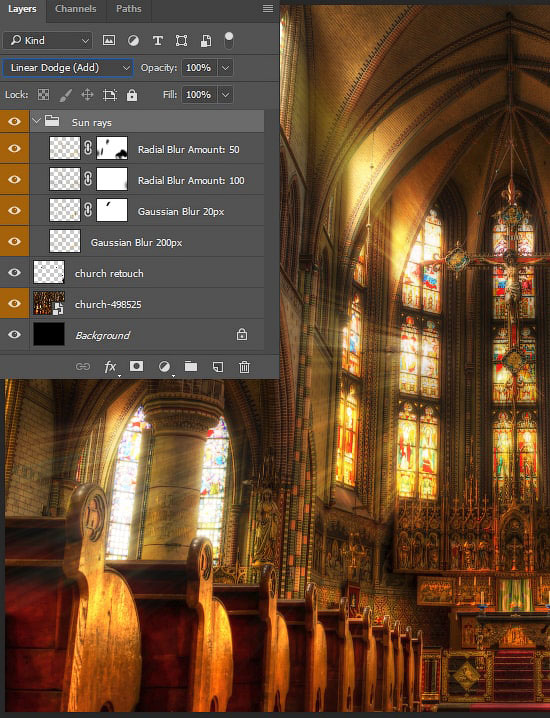Click the Fill 100% value field
The image size is (550, 718).
(199, 95)
